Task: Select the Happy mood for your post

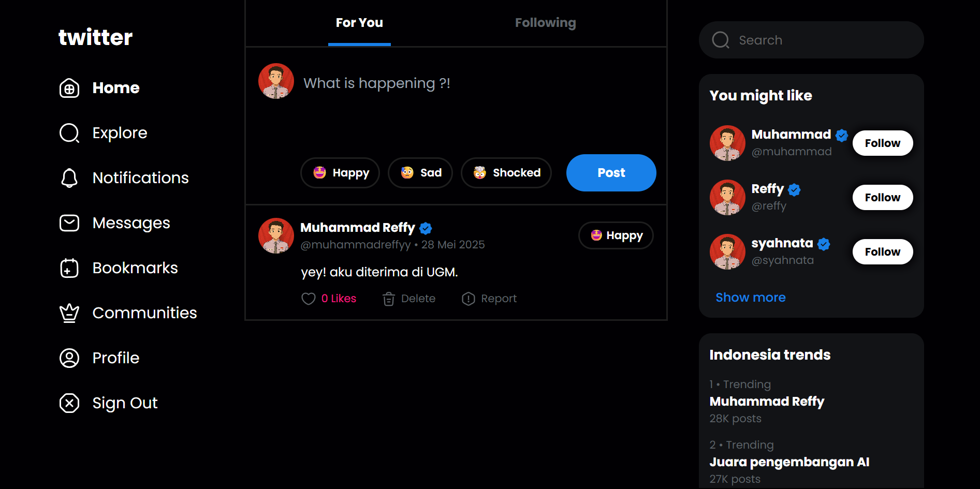Action: pos(340,173)
